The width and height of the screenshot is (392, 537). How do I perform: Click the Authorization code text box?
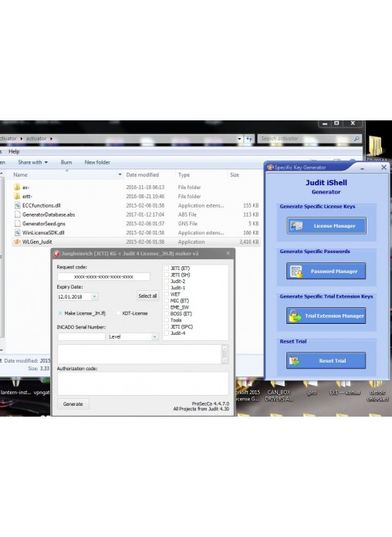point(143,383)
